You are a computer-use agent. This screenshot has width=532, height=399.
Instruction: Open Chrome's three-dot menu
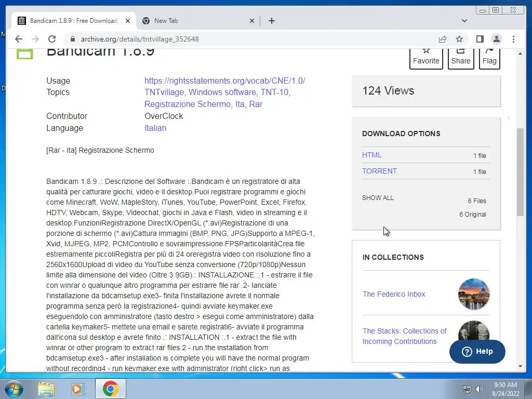coord(513,39)
